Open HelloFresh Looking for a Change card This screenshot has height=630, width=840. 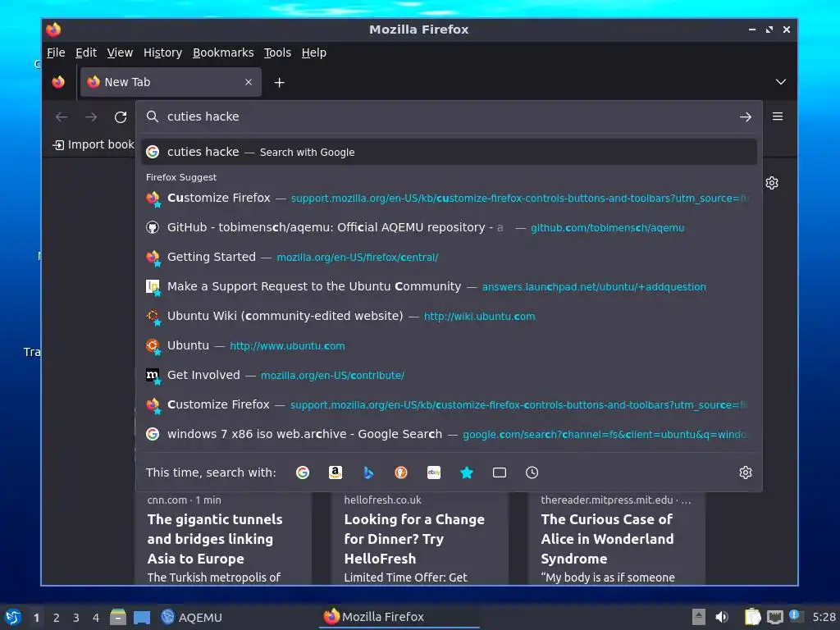420,538
